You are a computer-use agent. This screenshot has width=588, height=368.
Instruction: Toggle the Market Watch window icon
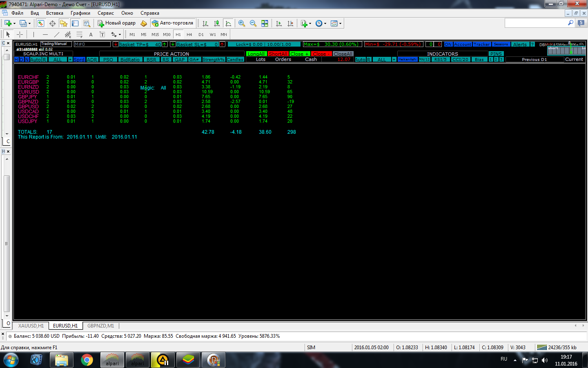(40, 23)
